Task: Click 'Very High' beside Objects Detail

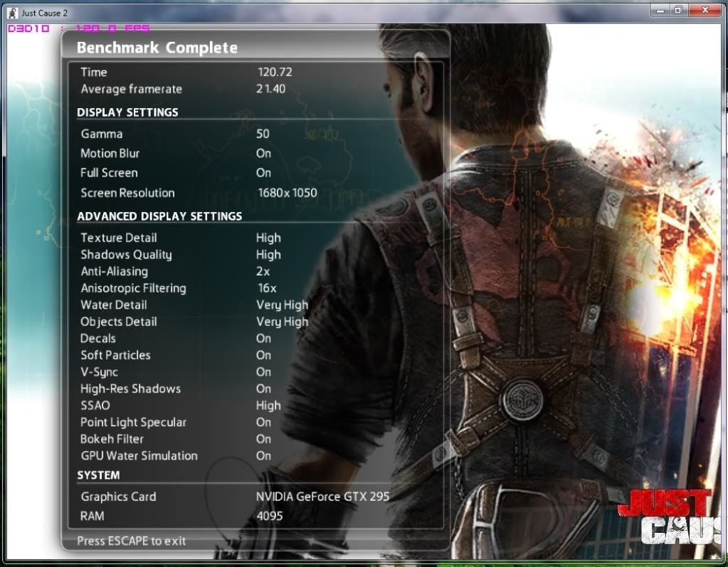Action: pyautogui.click(x=283, y=322)
